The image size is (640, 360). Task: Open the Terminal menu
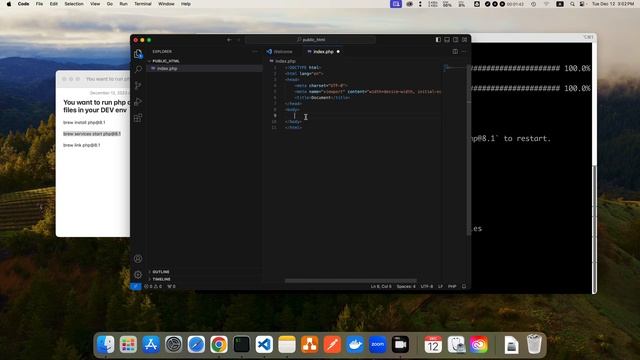pyautogui.click(x=142, y=4)
